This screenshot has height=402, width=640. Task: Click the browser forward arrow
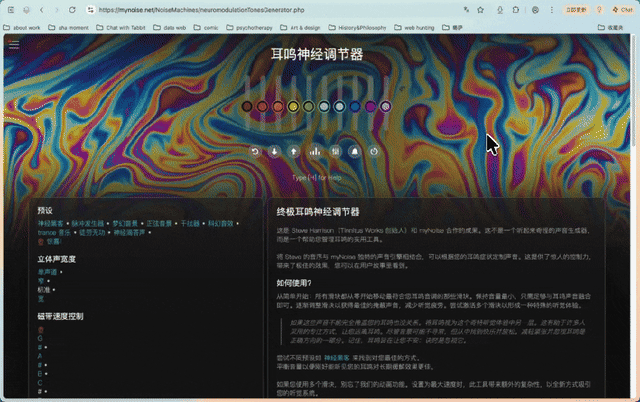57,10
